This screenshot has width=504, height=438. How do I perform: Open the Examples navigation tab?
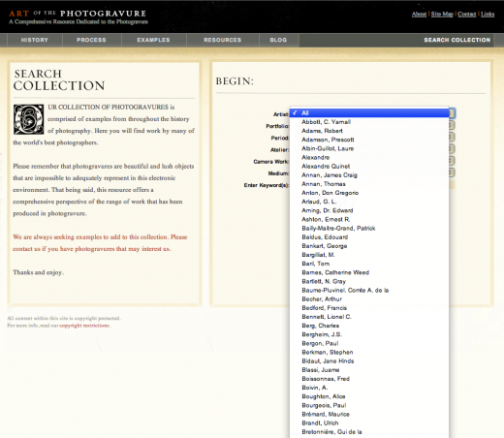click(x=153, y=40)
